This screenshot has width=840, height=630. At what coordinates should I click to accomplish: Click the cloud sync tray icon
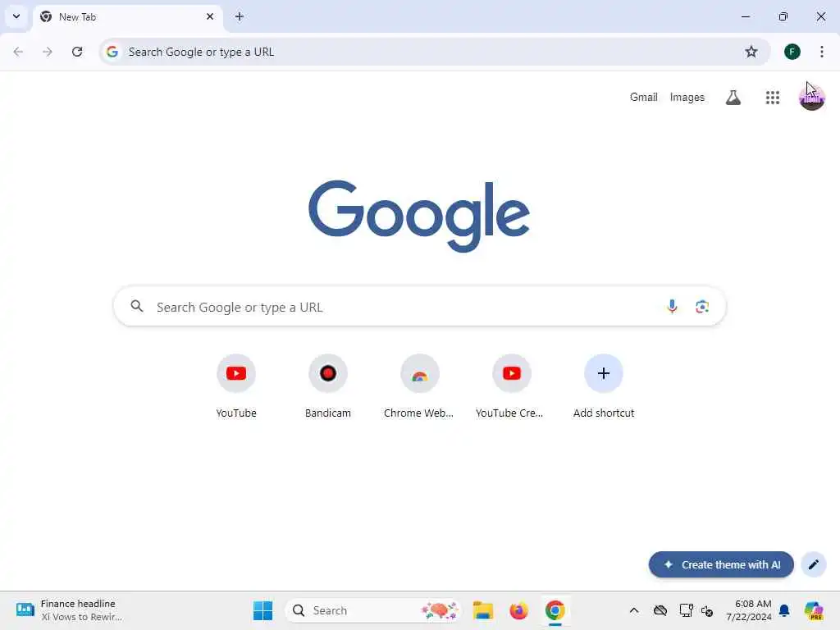(660, 610)
